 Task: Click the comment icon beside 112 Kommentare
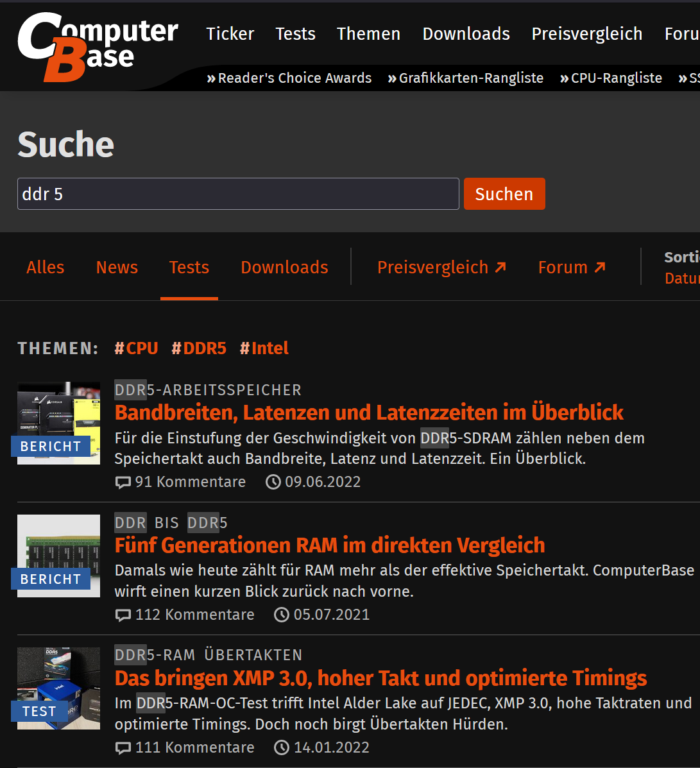click(x=123, y=615)
